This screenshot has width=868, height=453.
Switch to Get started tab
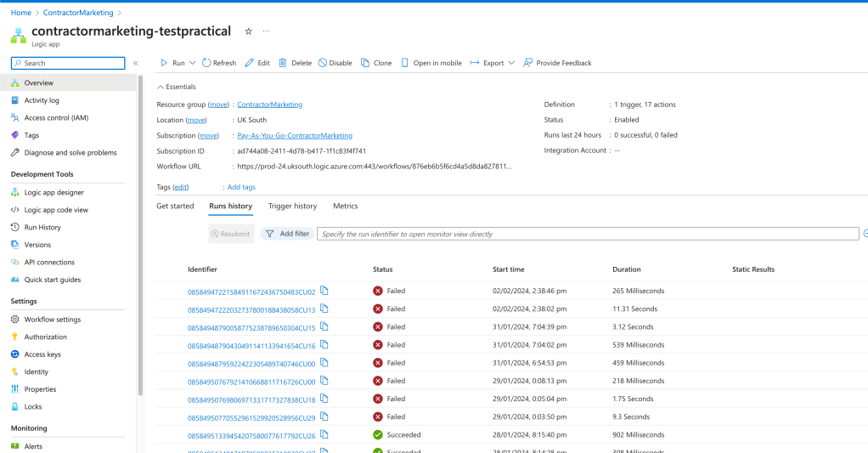[x=175, y=206]
